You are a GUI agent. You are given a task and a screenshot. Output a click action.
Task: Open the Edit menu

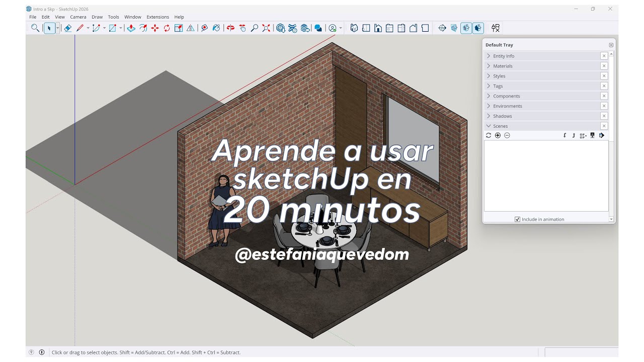[45, 17]
